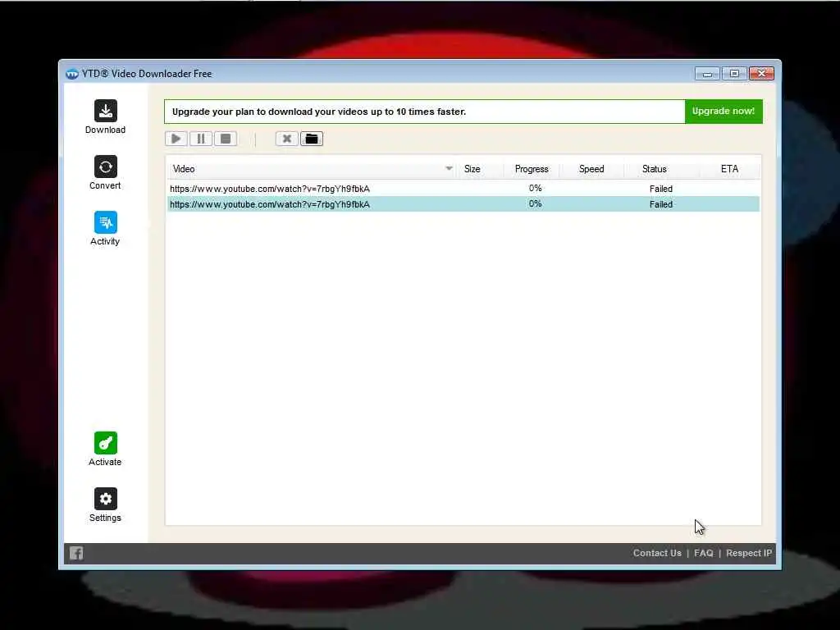The width and height of the screenshot is (840, 630).
Task: Switch to the Activity section icon
Action: click(106, 222)
